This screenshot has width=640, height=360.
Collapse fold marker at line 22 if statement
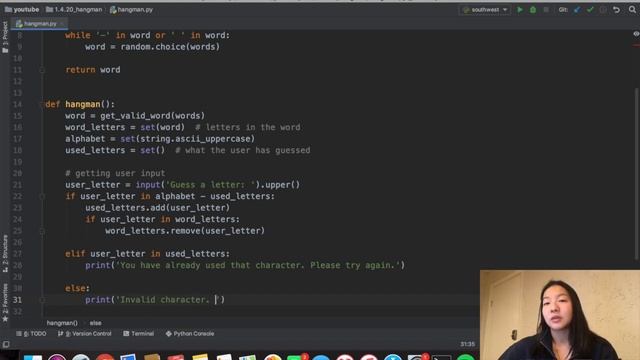(42, 196)
